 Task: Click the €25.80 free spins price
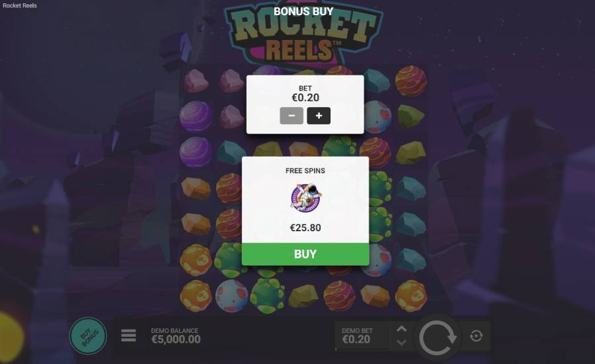point(305,228)
